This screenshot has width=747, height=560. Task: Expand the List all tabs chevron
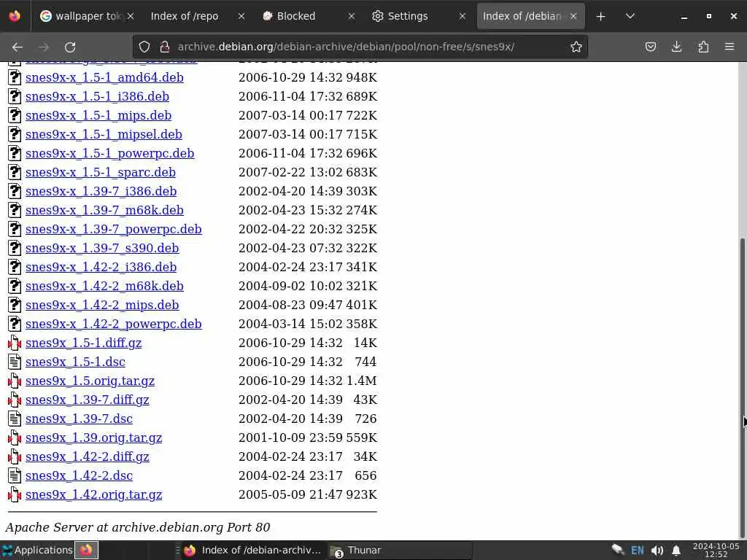point(630,16)
